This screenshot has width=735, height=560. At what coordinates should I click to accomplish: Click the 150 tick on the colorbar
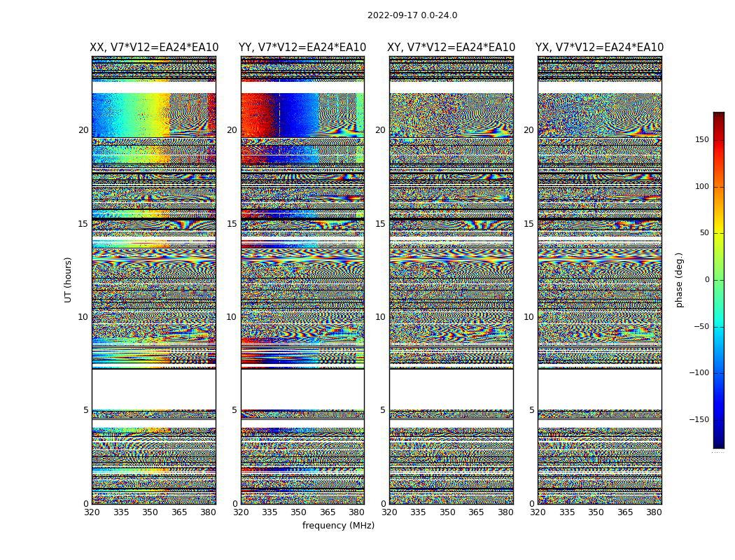(x=702, y=139)
